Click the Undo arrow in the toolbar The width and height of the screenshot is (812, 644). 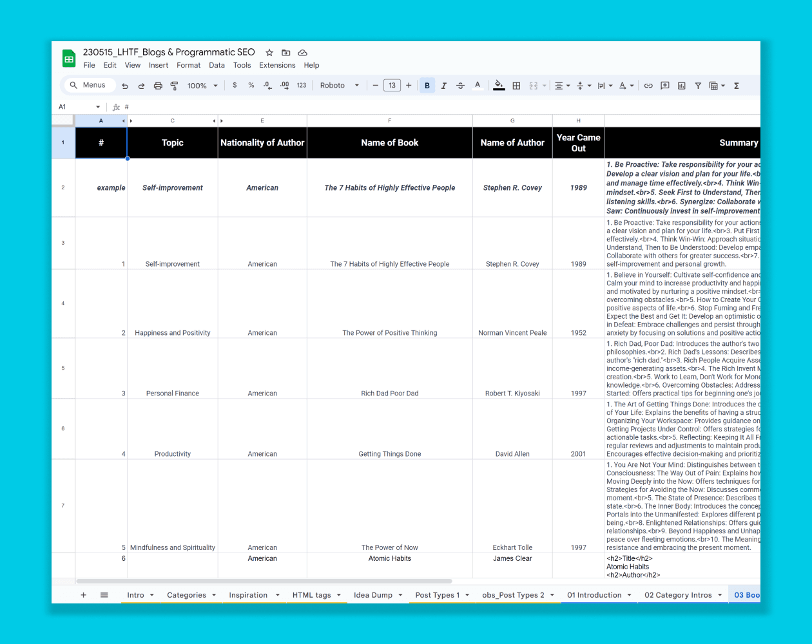125,86
